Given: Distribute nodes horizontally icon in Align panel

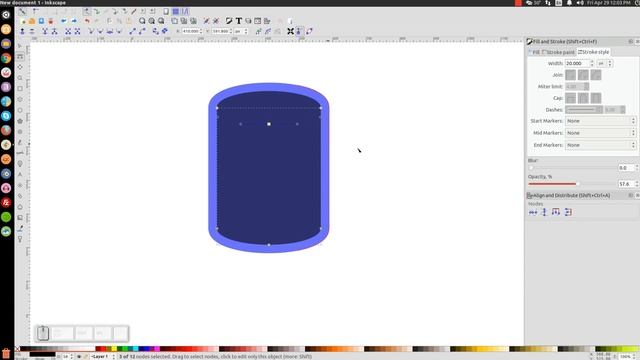Looking at the screenshot, I should [556, 212].
